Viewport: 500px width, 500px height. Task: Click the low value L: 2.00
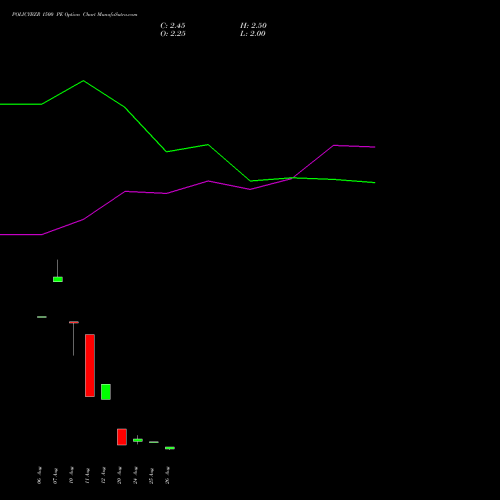pyautogui.click(x=253, y=34)
